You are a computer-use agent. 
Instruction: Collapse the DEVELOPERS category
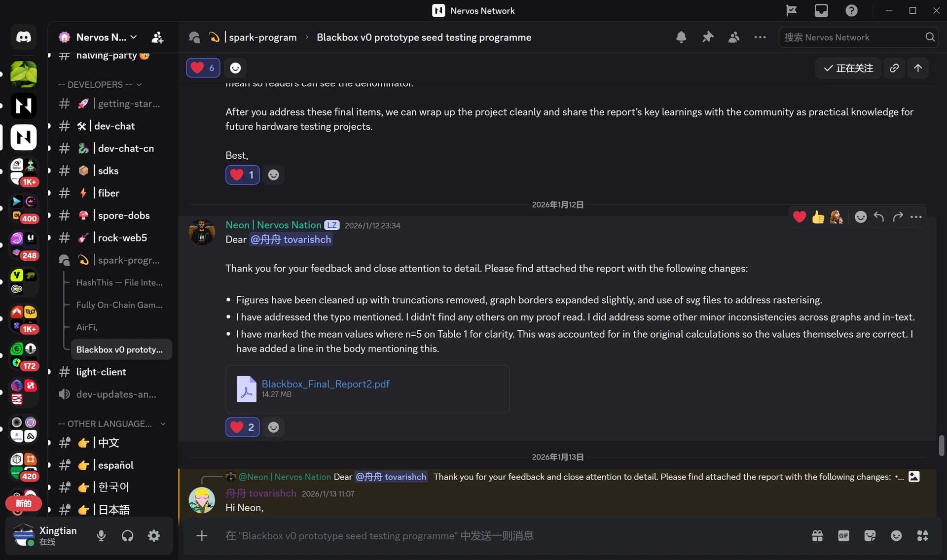tap(100, 85)
